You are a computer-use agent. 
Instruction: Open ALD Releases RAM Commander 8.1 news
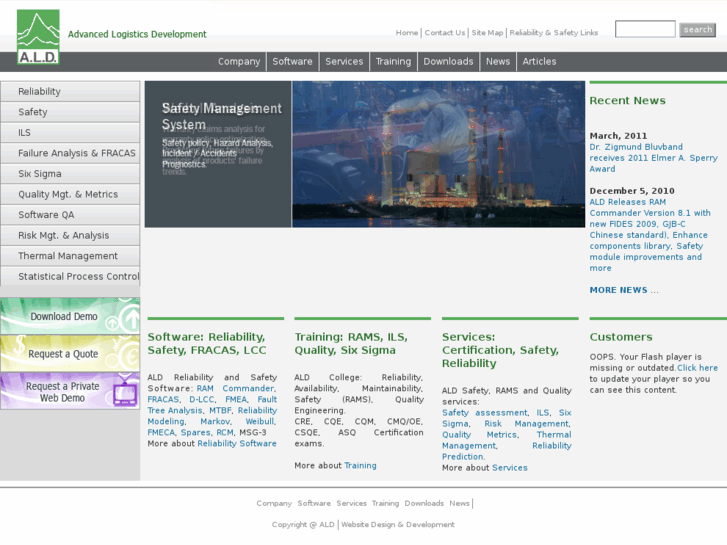pyautogui.click(x=650, y=235)
